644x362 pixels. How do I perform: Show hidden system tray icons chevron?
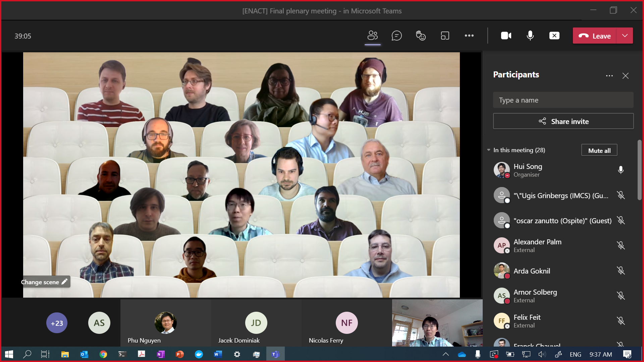click(x=445, y=354)
